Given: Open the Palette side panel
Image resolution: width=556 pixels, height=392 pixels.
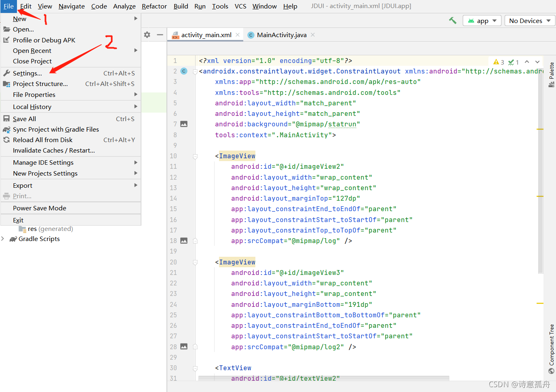Looking at the screenshot, I should point(552,74).
